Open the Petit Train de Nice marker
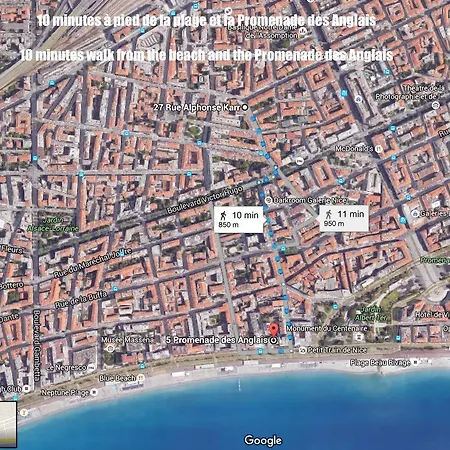This screenshot has width=450, height=450. pyautogui.click(x=302, y=350)
